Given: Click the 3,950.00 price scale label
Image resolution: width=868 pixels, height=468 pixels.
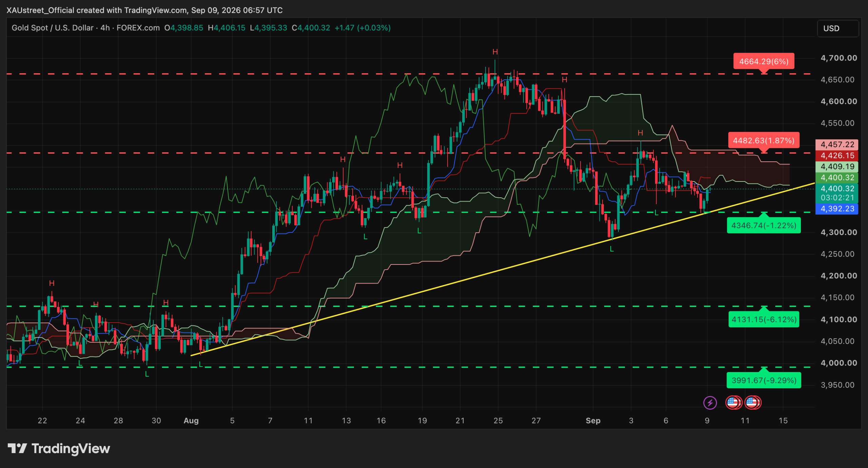Looking at the screenshot, I should coord(837,385).
